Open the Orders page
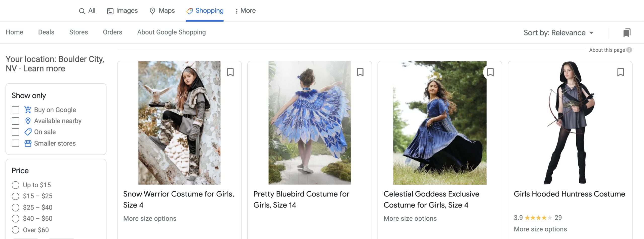 click(112, 32)
